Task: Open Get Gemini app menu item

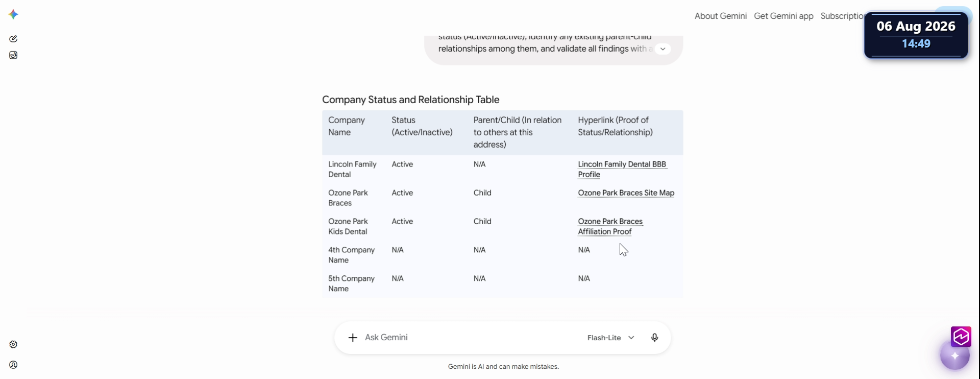Action: tap(783, 16)
